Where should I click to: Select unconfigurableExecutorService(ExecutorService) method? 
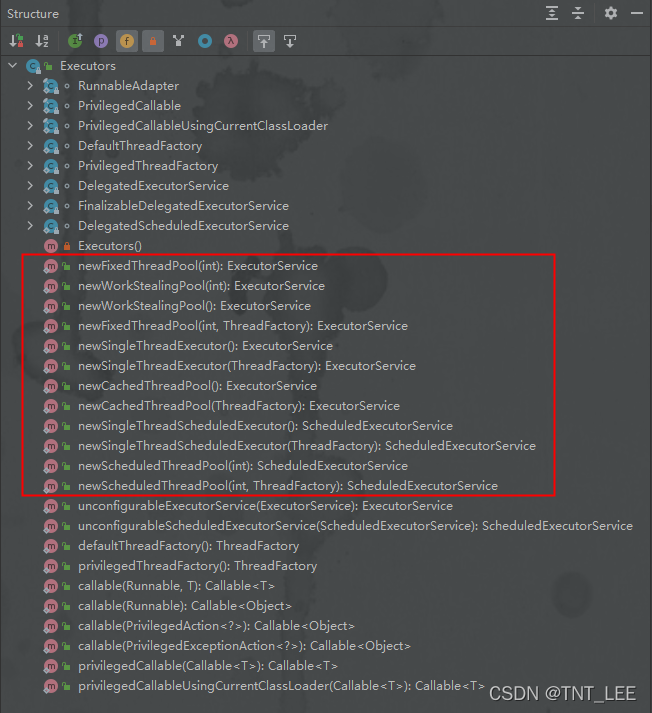click(x=266, y=506)
